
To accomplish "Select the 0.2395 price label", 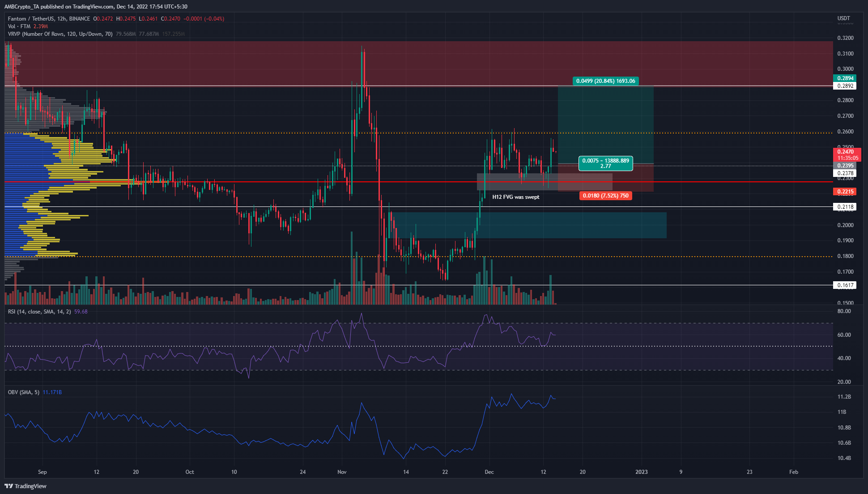I will click(x=845, y=166).
